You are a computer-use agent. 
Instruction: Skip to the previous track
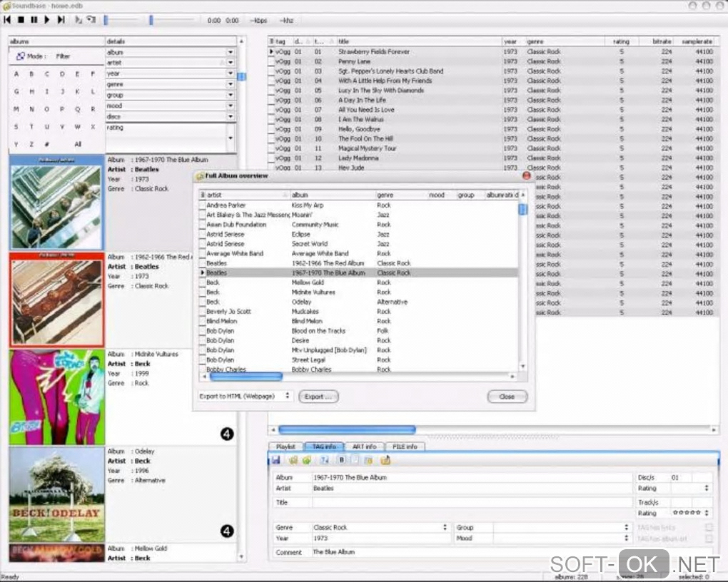click(x=7, y=19)
